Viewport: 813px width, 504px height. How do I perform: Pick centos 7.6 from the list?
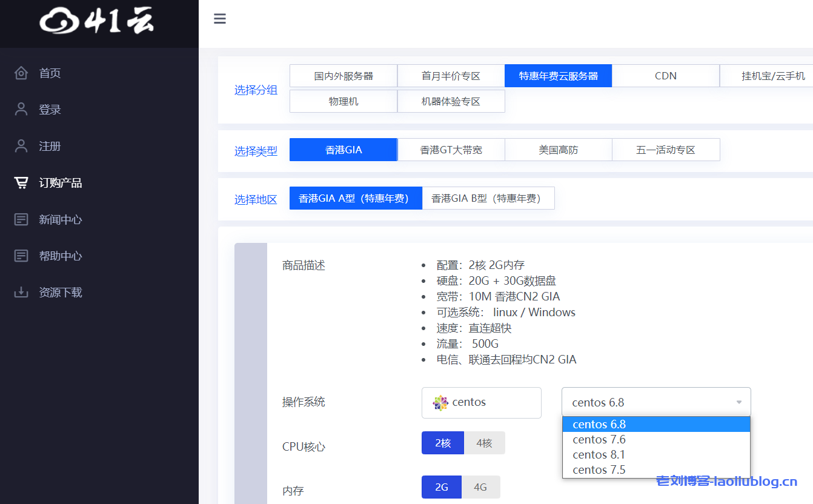click(656, 439)
